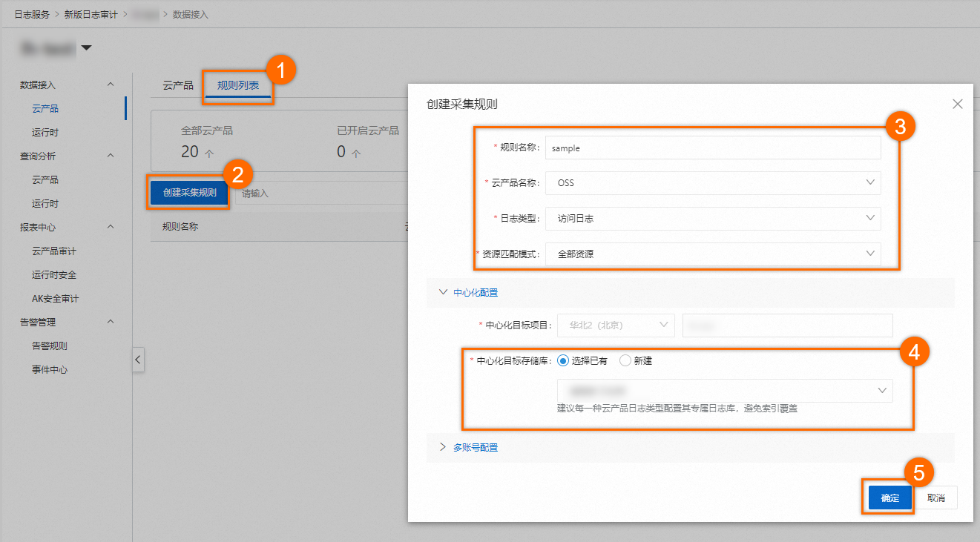Click the 规则名称 input field
The width and height of the screenshot is (980, 542).
[712, 148]
